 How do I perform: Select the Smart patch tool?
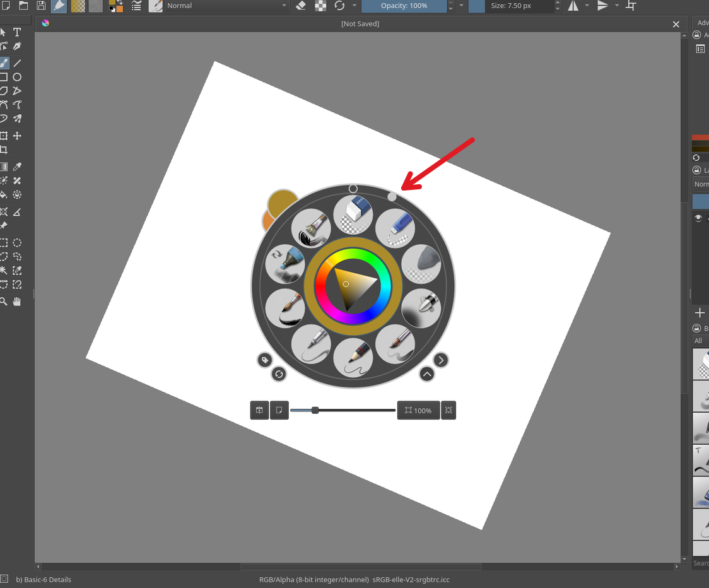coord(17,181)
